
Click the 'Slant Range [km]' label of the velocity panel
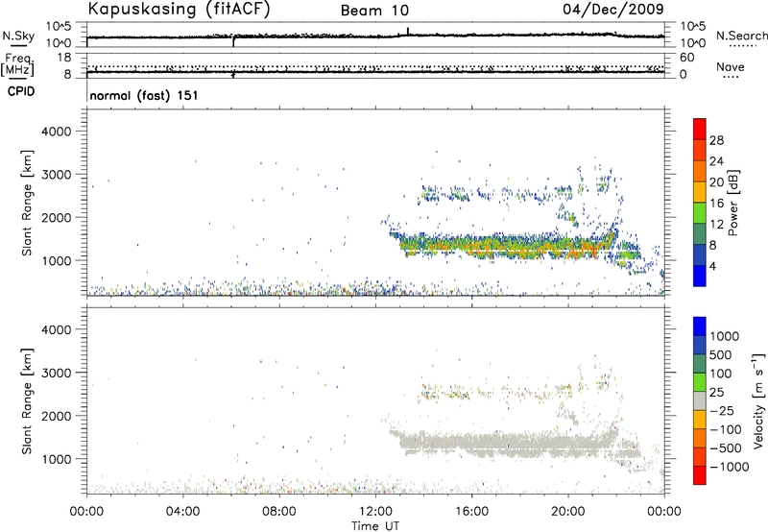click(27, 401)
